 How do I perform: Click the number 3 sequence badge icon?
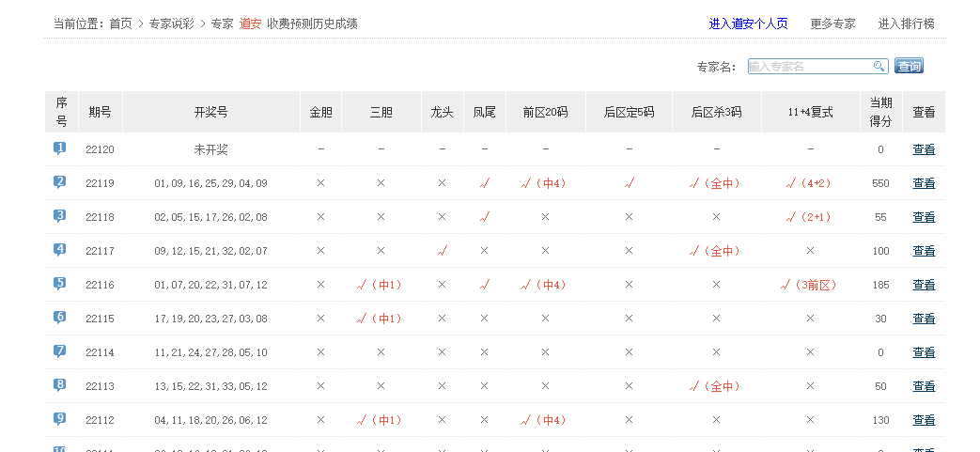(60, 216)
